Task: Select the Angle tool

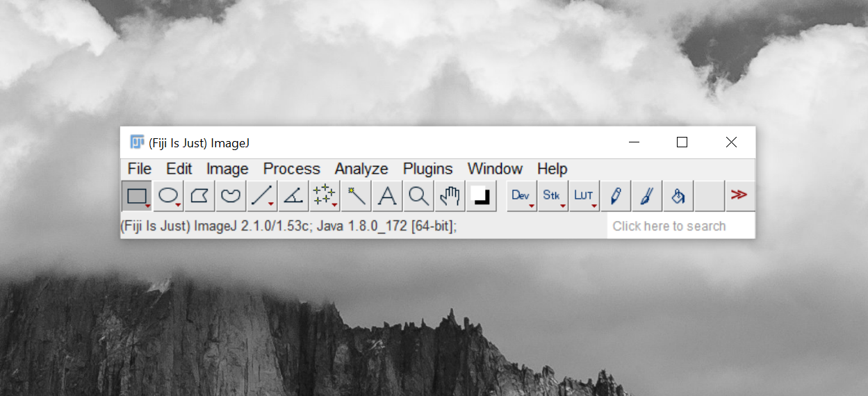Action: click(293, 196)
